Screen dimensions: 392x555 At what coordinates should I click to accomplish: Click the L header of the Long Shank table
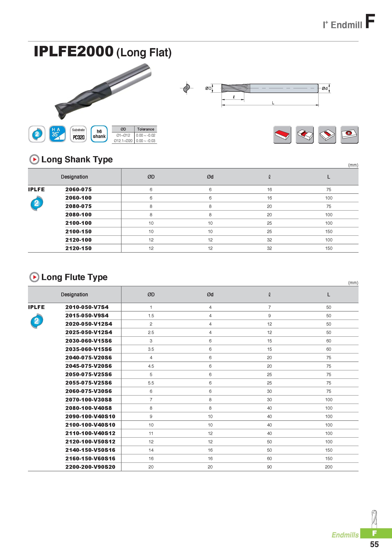[x=328, y=177]
